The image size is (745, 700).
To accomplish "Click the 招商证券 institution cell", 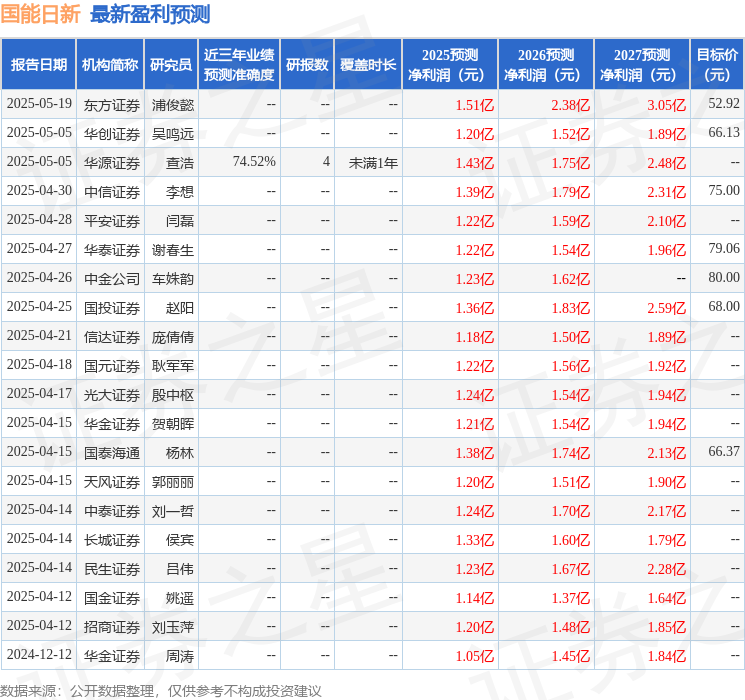I will (112, 627).
